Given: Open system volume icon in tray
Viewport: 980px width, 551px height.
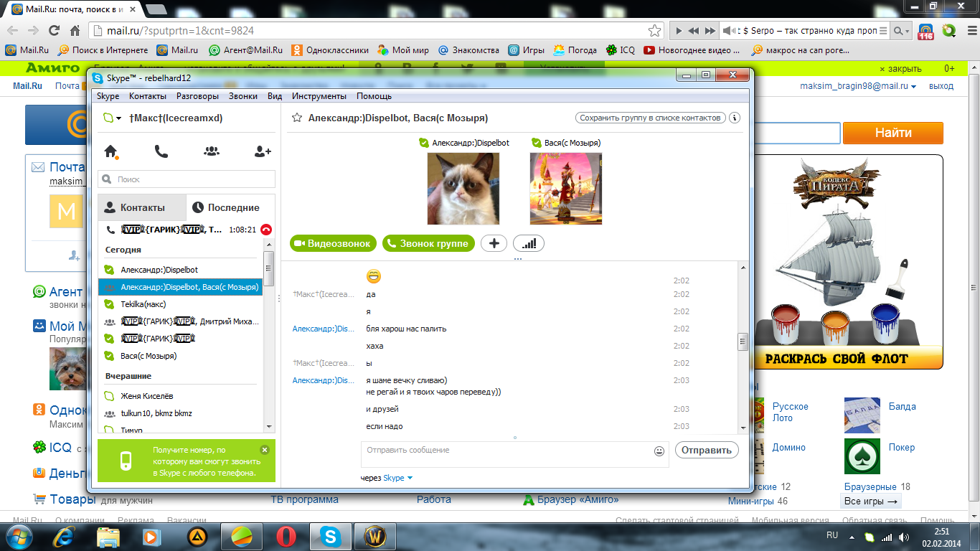Looking at the screenshot, I should click(903, 537).
